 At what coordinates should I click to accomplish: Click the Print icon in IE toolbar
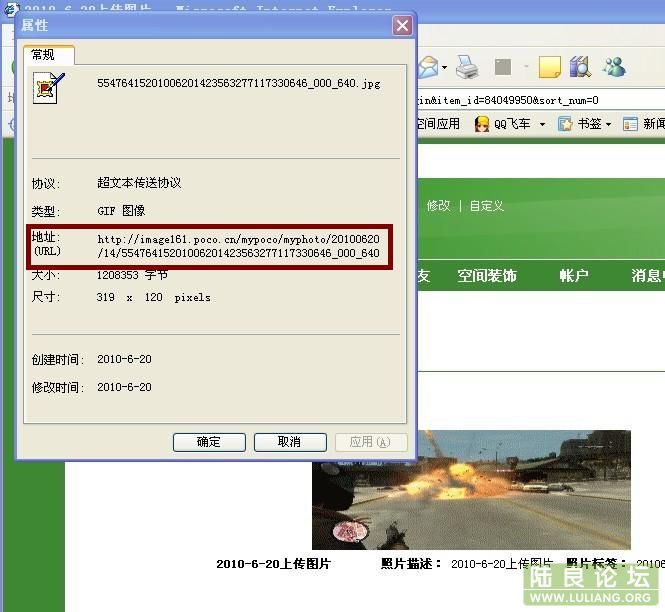(x=467, y=67)
